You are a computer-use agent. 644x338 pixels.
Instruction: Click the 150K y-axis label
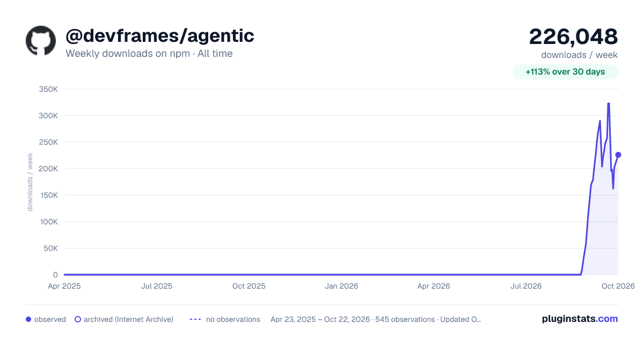pos(49,195)
